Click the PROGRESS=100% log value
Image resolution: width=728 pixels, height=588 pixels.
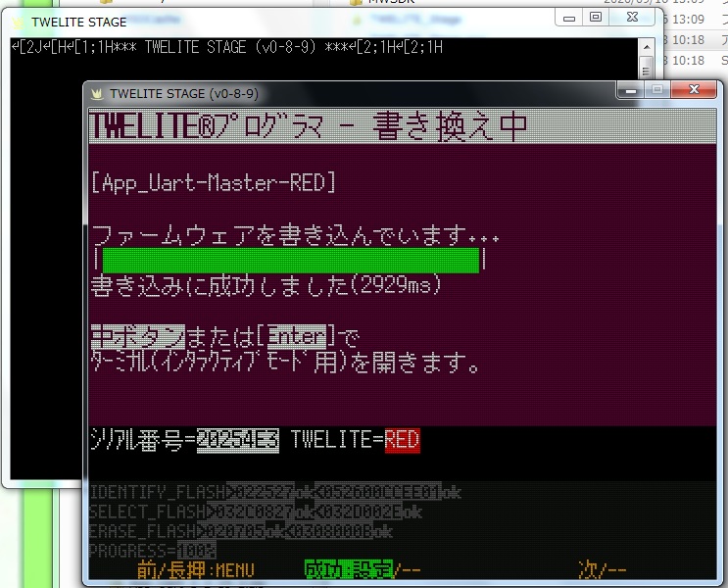coord(152,551)
